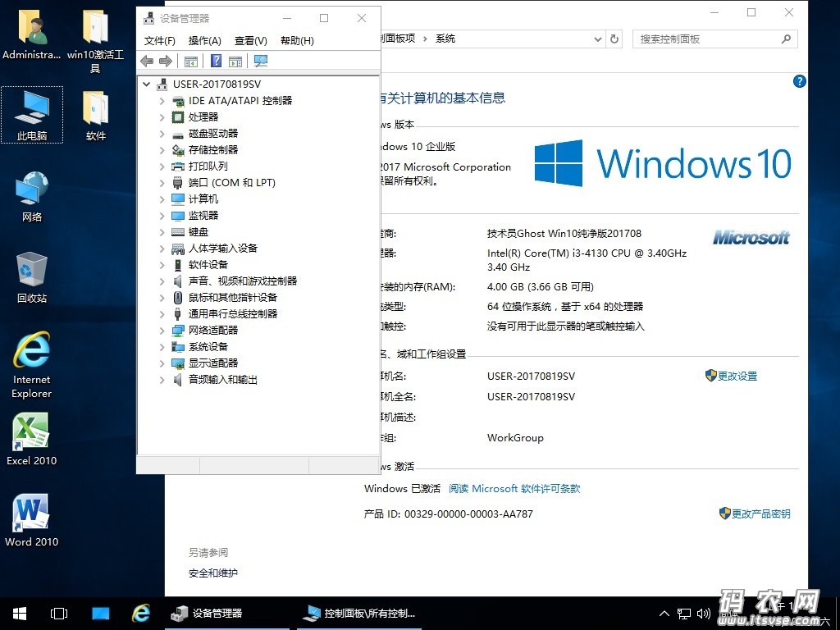
Task: Switch to 设备管理器 taskbar button
Action: tap(227, 614)
